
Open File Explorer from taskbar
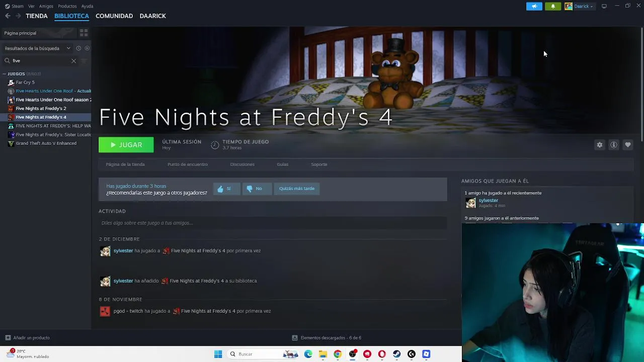[x=323, y=354]
